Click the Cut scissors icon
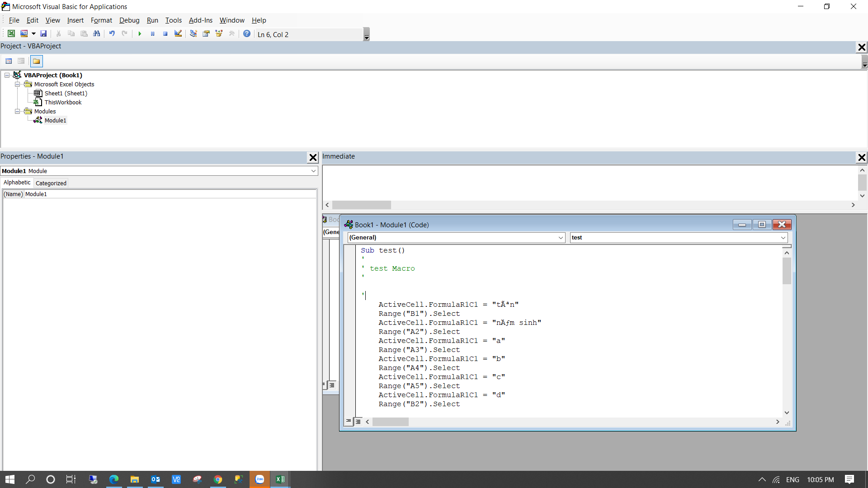 tap(58, 34)
